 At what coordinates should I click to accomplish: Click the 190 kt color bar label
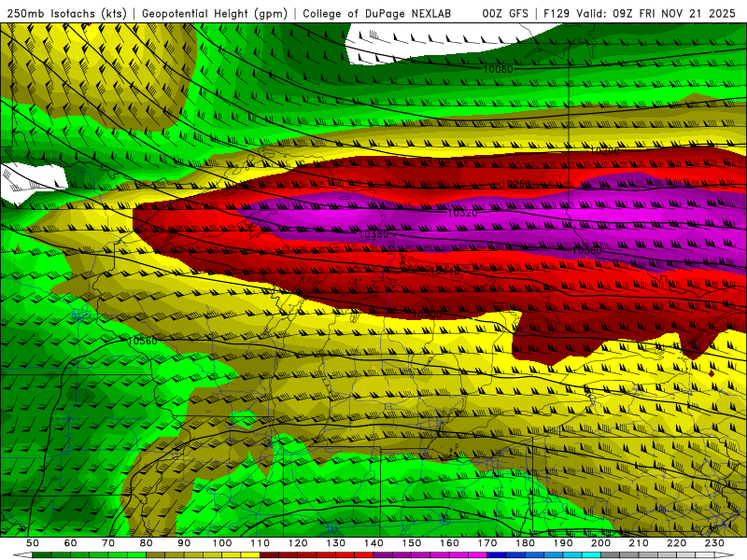point(563,543)
